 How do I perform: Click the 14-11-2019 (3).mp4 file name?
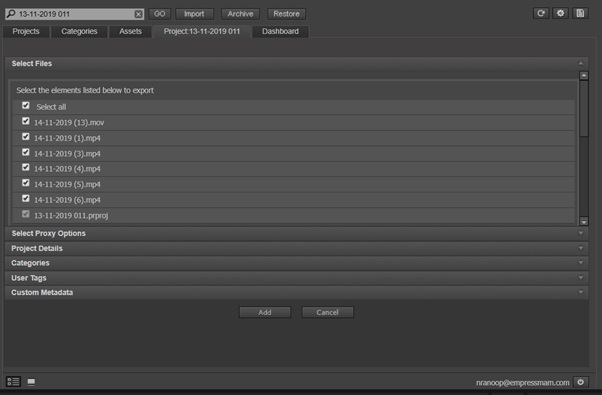67,154
